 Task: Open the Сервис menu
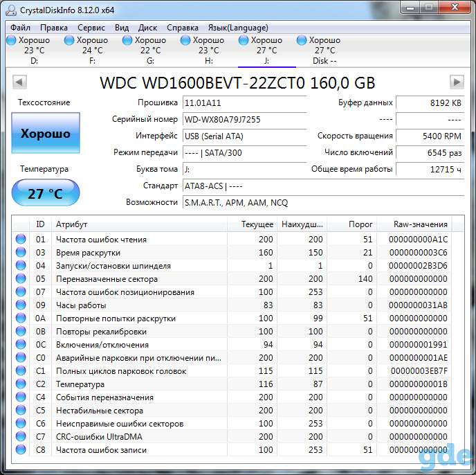(x=91, y=28)
